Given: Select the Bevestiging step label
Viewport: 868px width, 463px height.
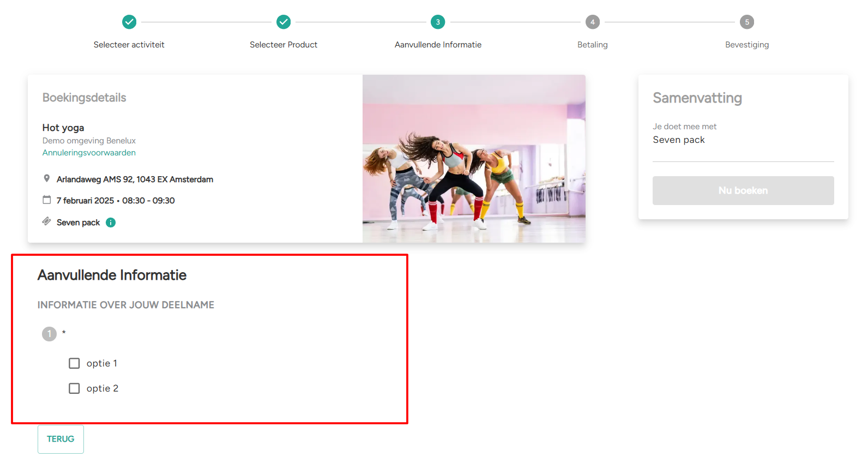Looking at the screenshot, I should [x=747, y=45].
